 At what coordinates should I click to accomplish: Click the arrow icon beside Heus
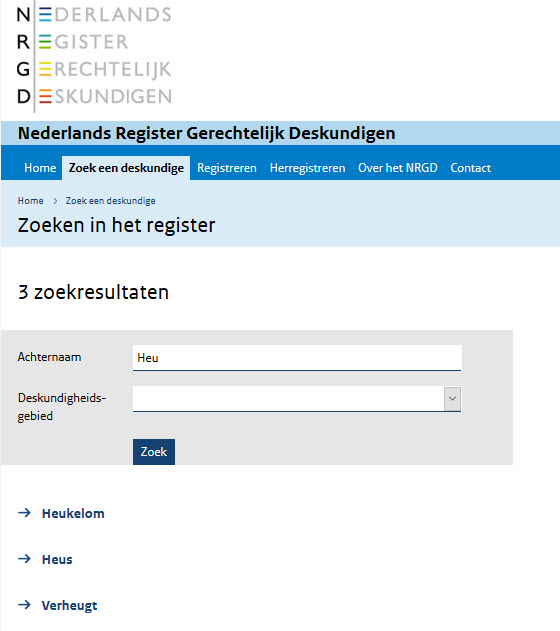point(25,559)
